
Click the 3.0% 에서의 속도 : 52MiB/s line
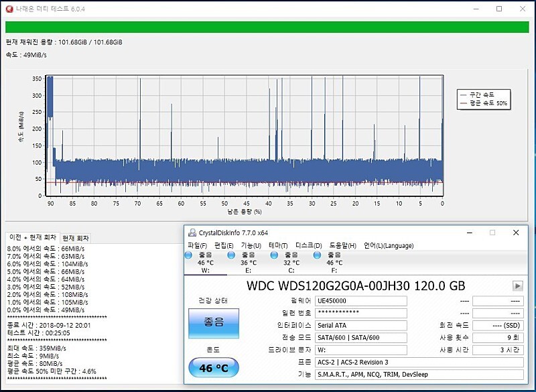point(46,287)
